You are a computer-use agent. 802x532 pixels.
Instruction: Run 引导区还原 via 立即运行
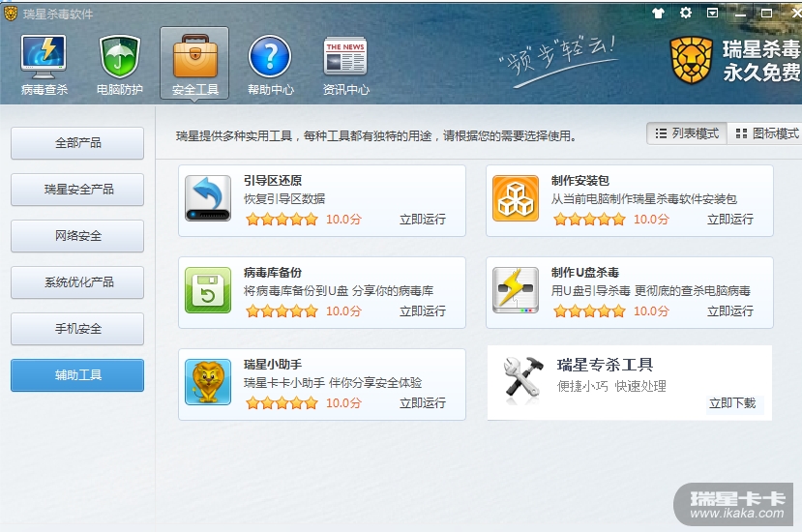point(423,220)
